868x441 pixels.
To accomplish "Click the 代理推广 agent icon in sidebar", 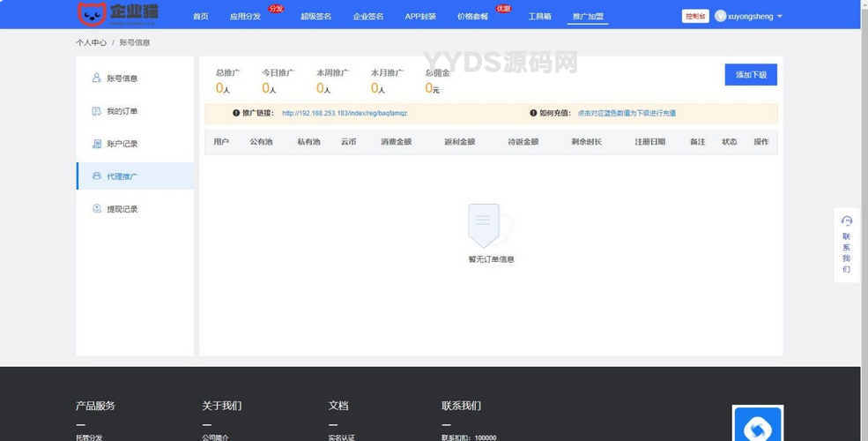I will pyautogui.click(x=97, y=176).
